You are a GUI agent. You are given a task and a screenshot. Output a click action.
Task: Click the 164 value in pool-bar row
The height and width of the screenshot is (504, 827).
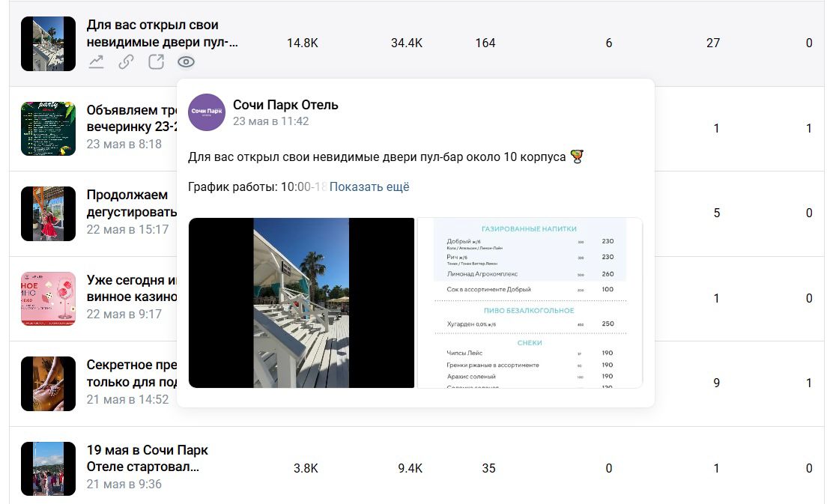point(485,43)
